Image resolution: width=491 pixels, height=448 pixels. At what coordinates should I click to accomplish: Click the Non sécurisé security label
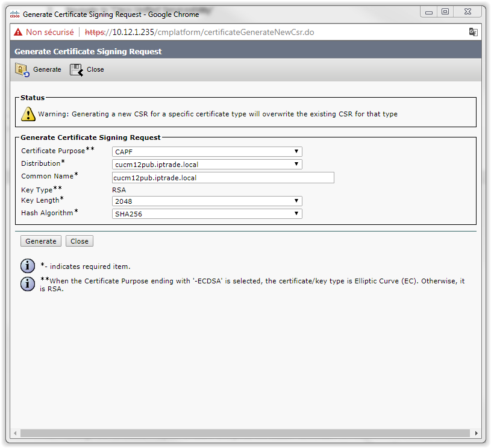[x=50, y=33]
